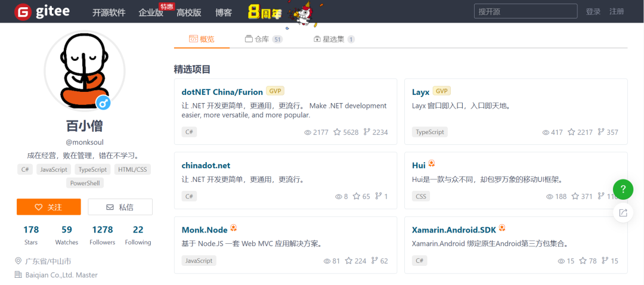Screen dimensions: 644x285
Task: Open the Xamarin.Android.SDK project link
Action: click(x=454, y=230)
